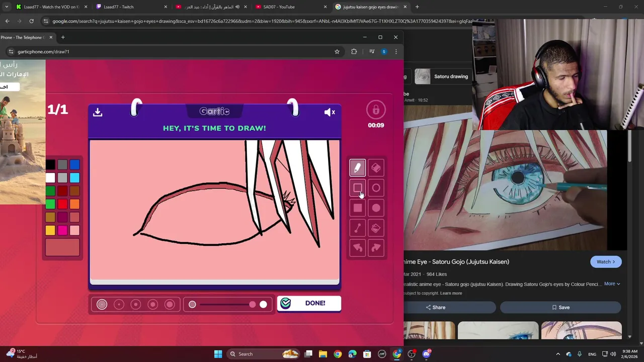The image size is (644, 362).
Task: Click the taskbar Search box
Action: coord(264,354)
